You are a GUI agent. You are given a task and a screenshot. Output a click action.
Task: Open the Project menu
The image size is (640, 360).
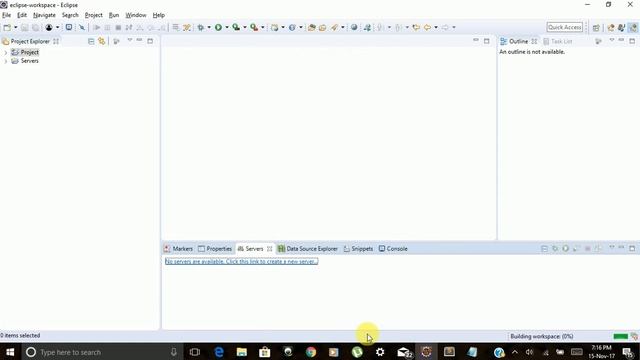pyautogui.click(x=93, y=15)
